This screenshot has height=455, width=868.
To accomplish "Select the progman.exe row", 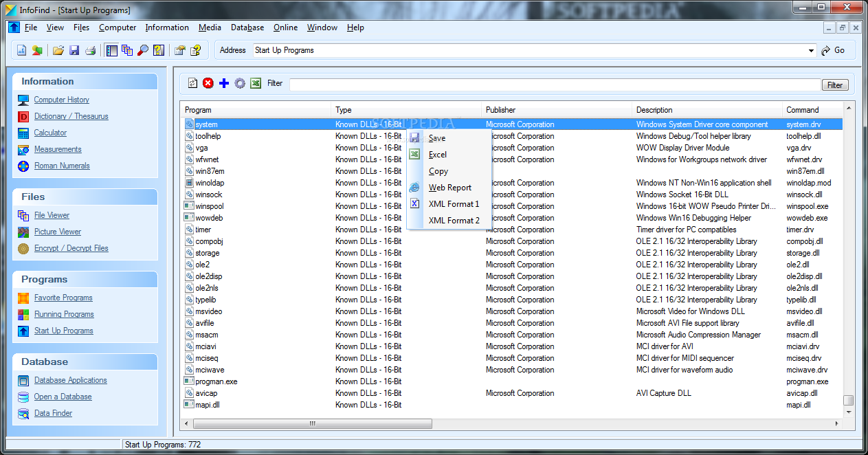I will pyautogui.click(x=512, y=381).
